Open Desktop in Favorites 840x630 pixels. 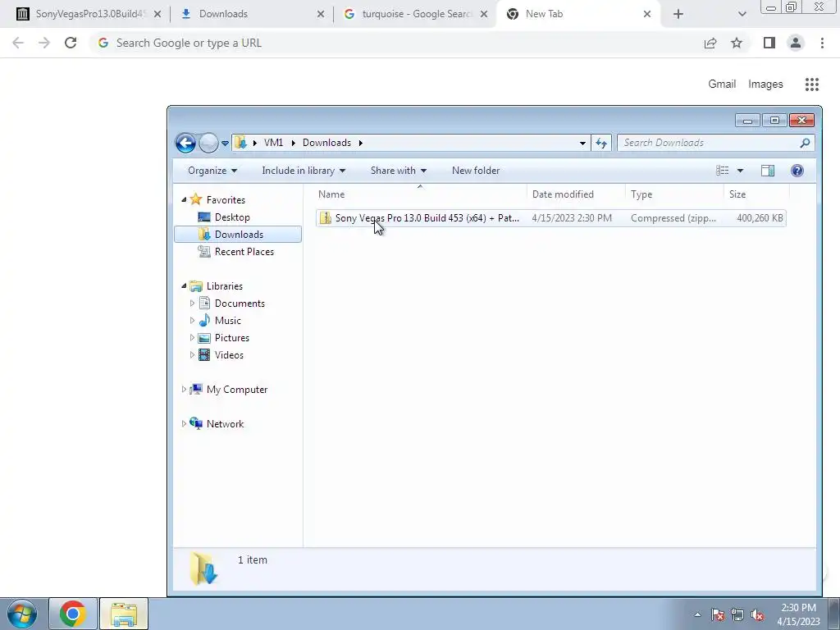[232, 217]
